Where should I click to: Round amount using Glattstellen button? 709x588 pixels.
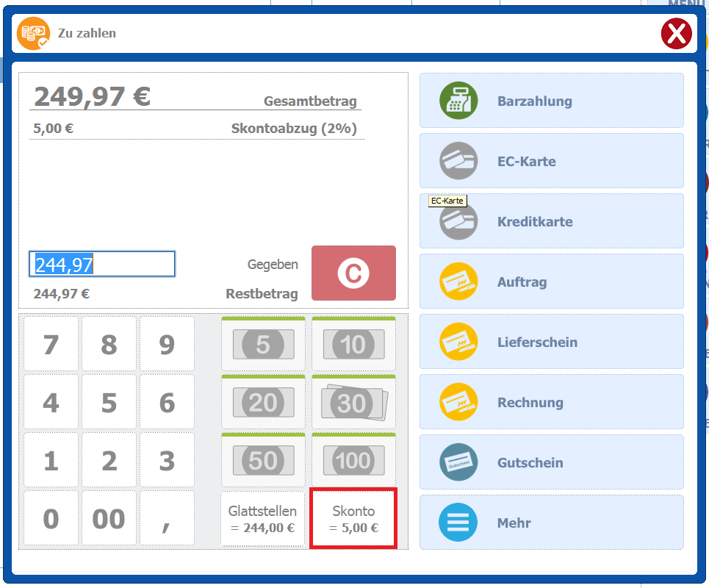(x=262, y=518)
